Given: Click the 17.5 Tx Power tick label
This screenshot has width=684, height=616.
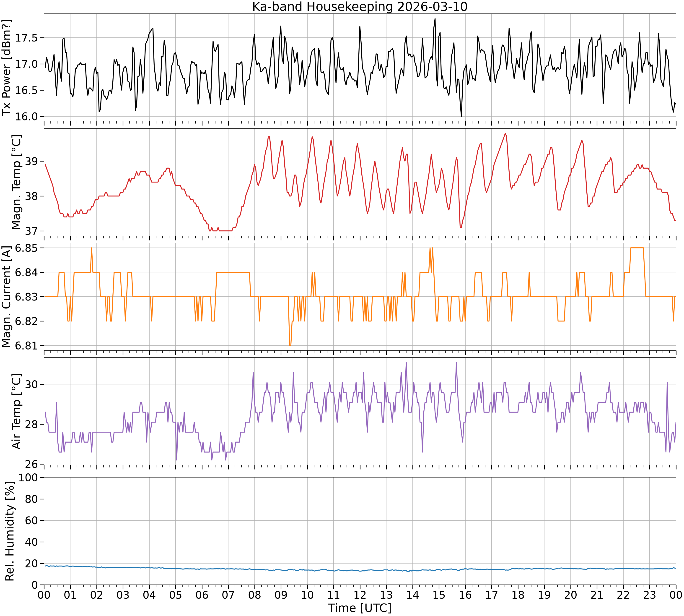Looking at the screenshot, I should tap(27, 38).
